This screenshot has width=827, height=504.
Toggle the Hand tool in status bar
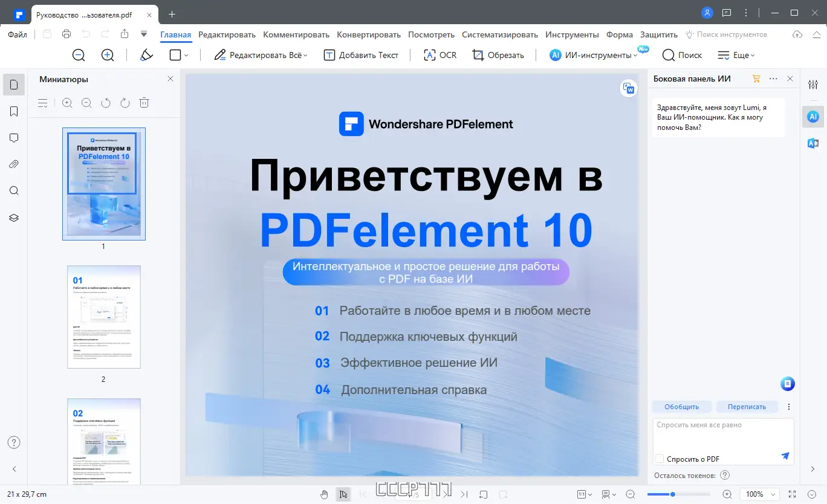(x=324, y=494)
